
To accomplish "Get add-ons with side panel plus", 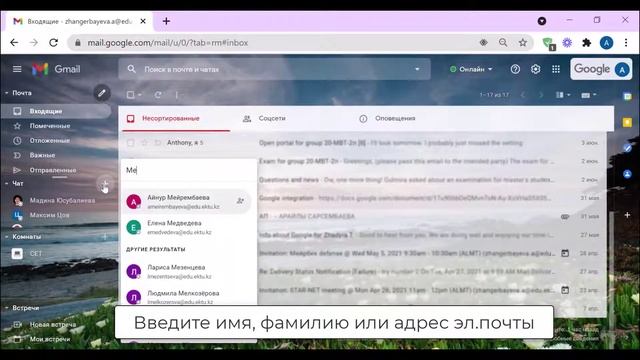I will point(627,215).
